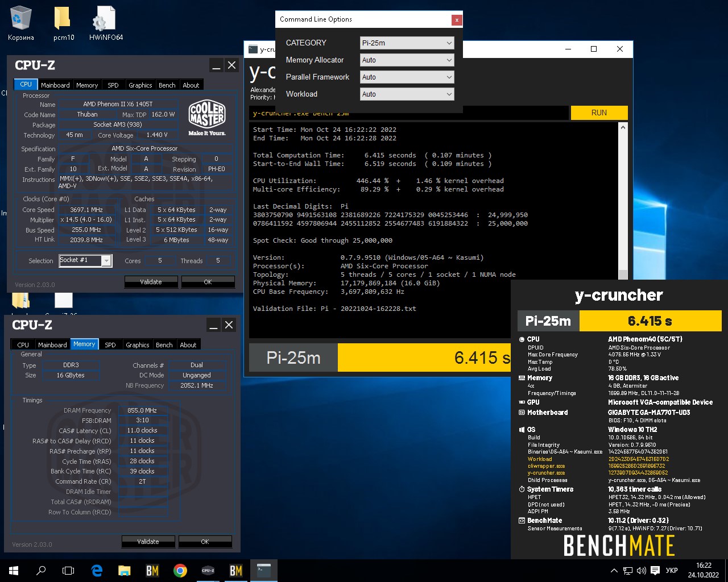Minimize the y-cruncher window

(x=568, y=49)
